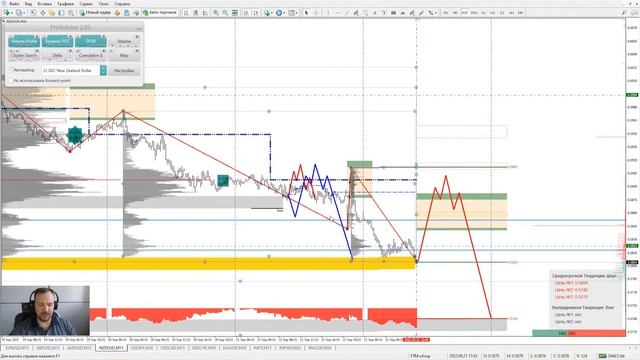Toggle the Volume Profile panel button
The image size is (640, 360).
(24, 41)
